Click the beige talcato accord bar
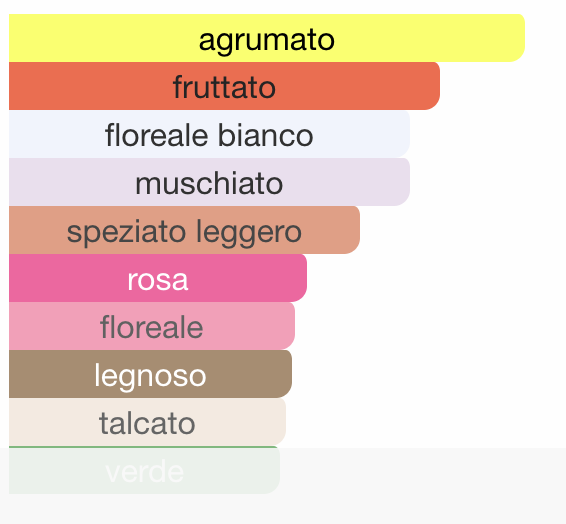This screenshot has height=524, width=566. (147, 422)
